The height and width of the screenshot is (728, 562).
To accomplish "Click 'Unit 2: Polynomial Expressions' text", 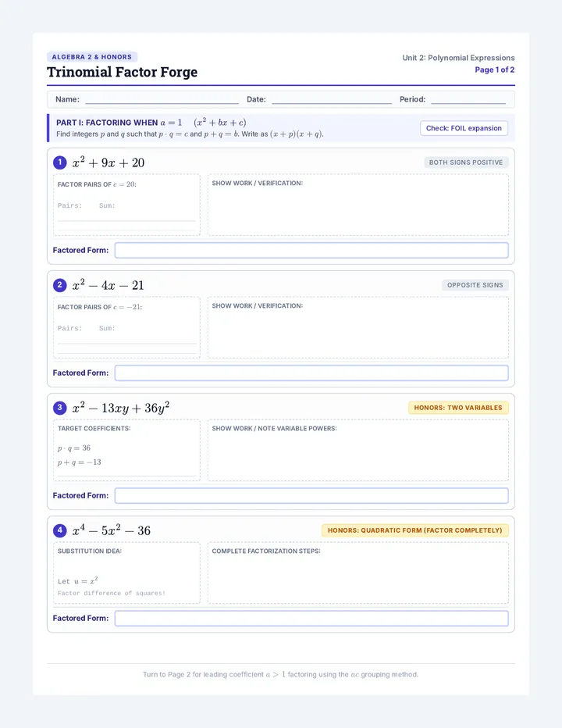I will point(458,58).
